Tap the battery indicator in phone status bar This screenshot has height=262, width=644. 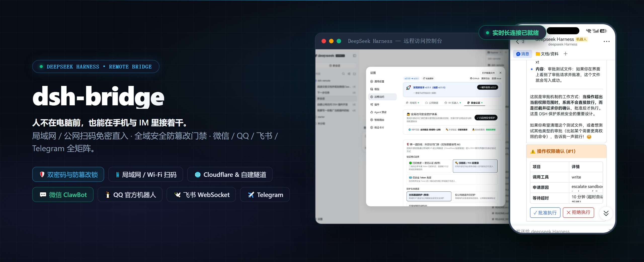[603, 31]
